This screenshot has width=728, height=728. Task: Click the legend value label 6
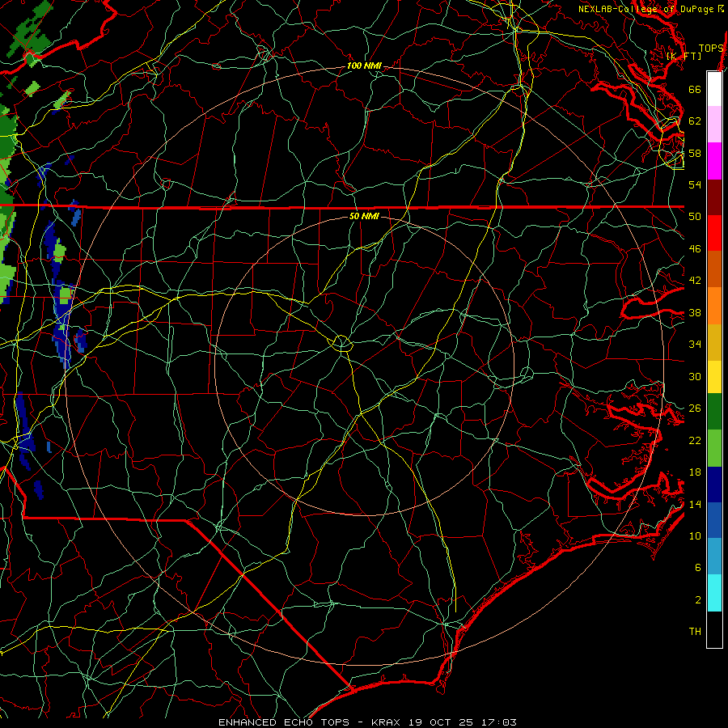[x=698, y=568]
